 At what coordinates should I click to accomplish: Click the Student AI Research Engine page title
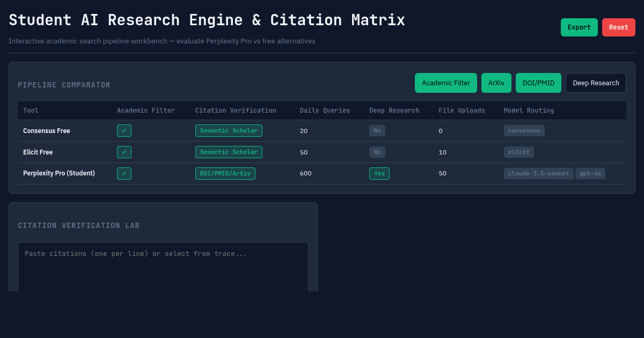[207, 20]
